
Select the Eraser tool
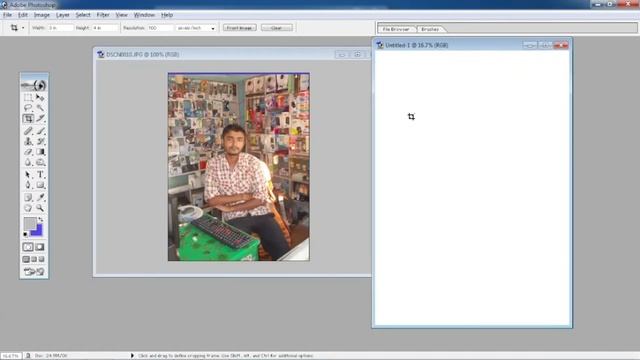click(x=28, y=152)
